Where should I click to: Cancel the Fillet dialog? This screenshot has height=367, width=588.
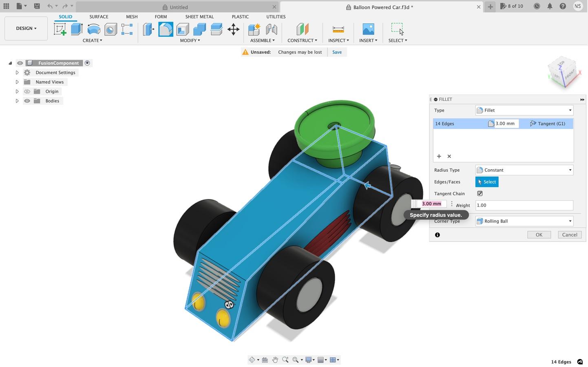(570, 235)
